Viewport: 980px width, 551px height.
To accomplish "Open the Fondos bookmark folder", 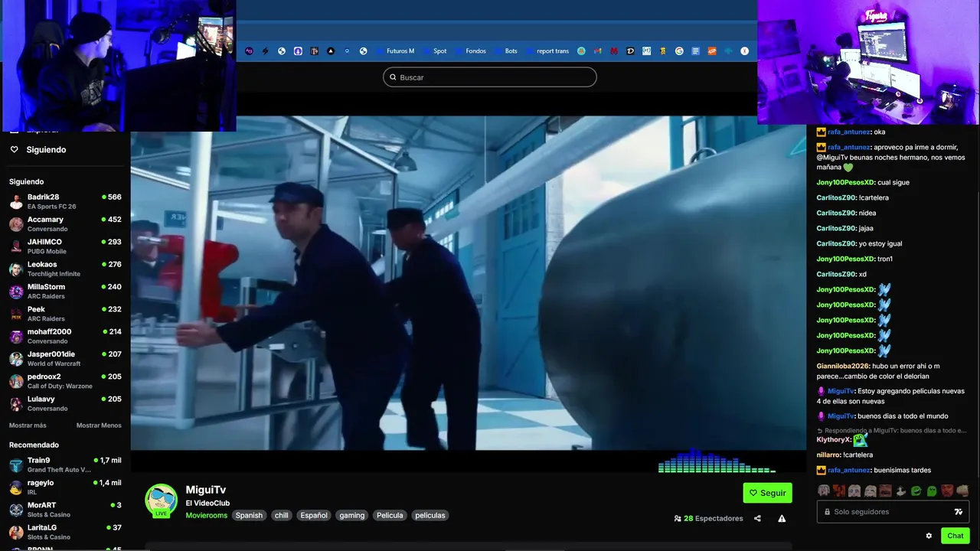I will click(x=470, y=51).
